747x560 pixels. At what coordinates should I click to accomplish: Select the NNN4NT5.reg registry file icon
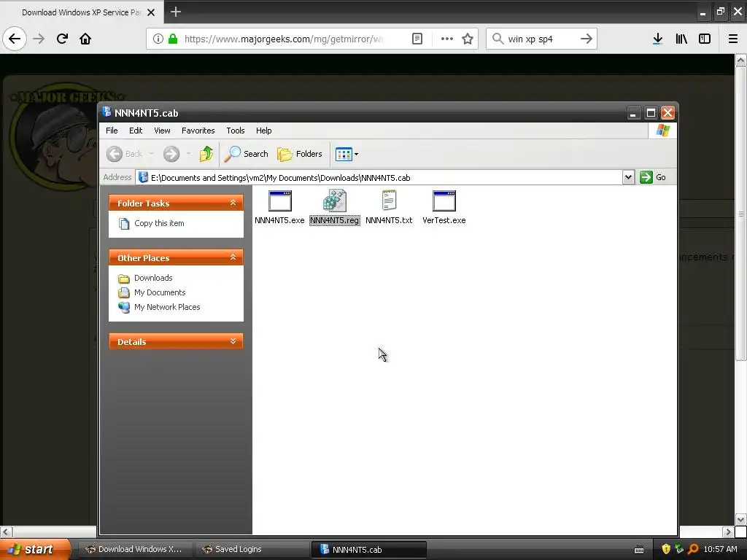334,201
